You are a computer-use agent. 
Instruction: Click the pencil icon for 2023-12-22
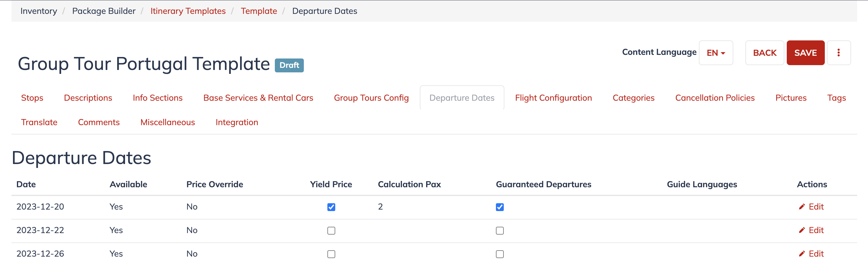pyautogui.click(x=802, y=230)
